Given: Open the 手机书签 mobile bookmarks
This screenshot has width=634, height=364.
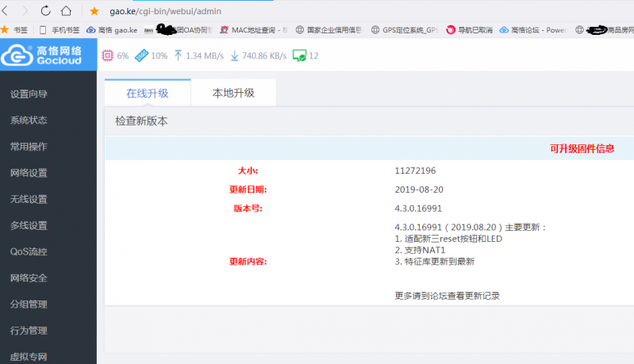Looking at the screenshot, I should (x=60, y=30).
